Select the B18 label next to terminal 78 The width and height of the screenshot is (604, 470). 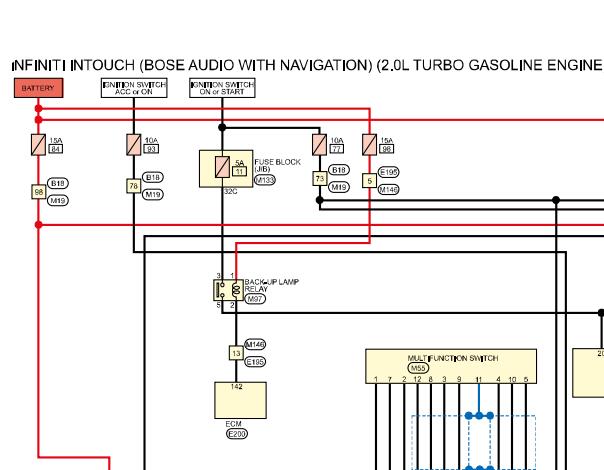(x=153, y=177)
